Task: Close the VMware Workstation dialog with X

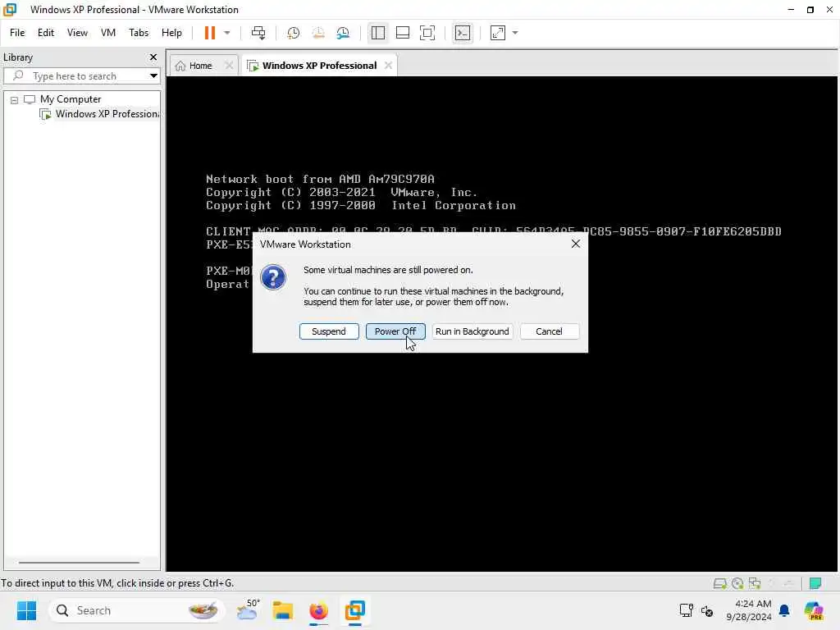Action: 575,244
